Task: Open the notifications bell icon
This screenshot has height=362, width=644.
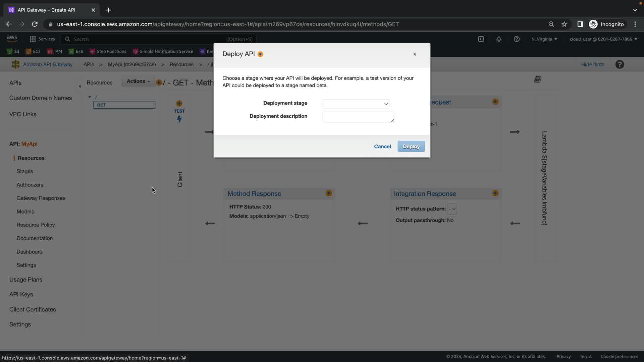Action: tap(499, 39)
